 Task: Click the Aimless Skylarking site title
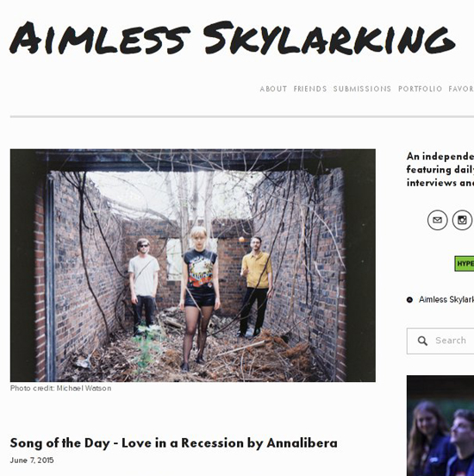click(x=233, y=39)
